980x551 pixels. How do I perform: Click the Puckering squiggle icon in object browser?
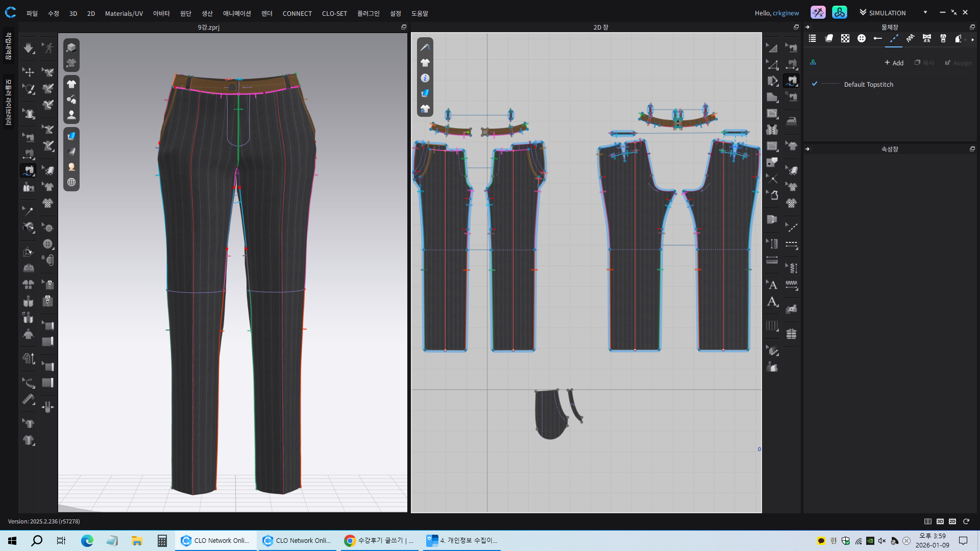pos(910,39)
